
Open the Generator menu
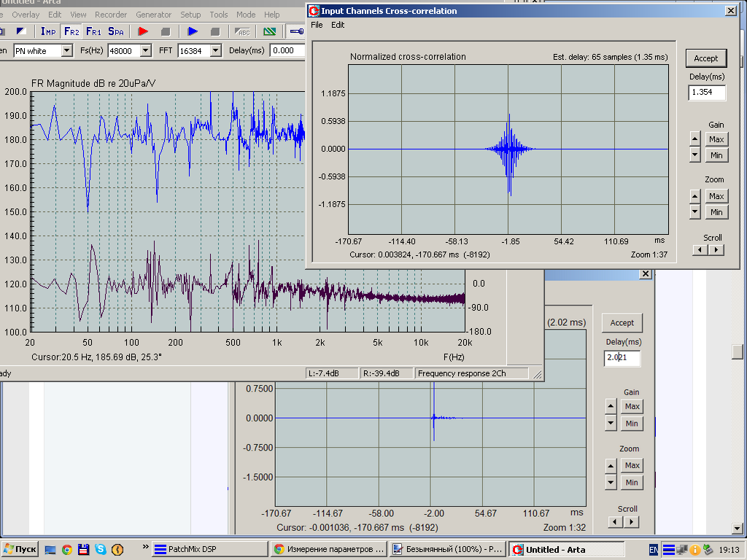pos(153,15)
